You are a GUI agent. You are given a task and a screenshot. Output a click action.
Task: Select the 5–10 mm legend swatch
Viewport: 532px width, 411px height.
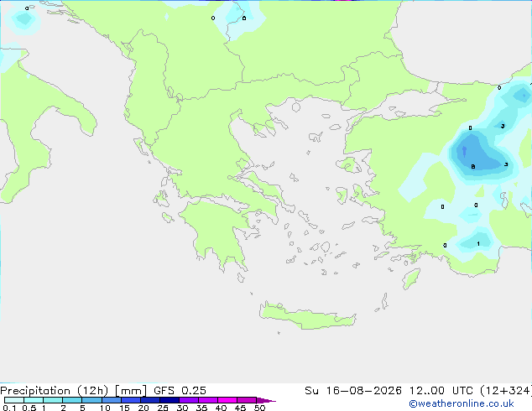92,400
